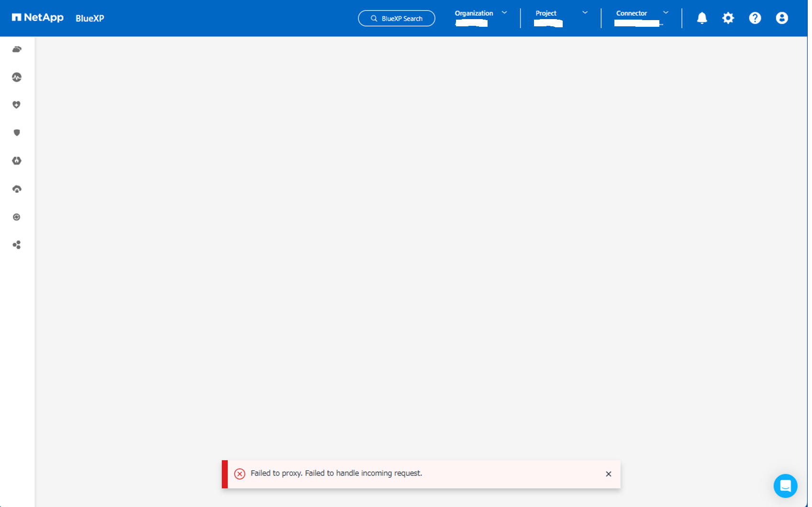Screen dimensions: 812x507
Task: Open the Storage cloud icon in sidebar
Action: click(17, 49)
